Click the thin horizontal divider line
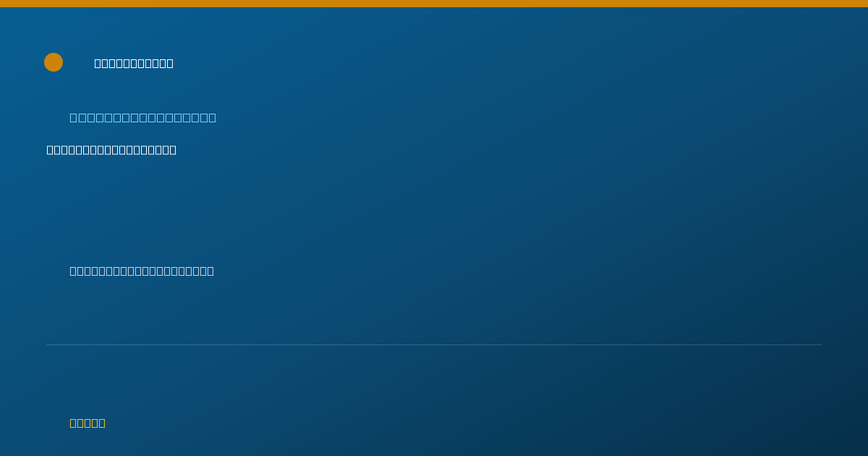The width and height of the screenshot is (868, 456). click(434, 345)
